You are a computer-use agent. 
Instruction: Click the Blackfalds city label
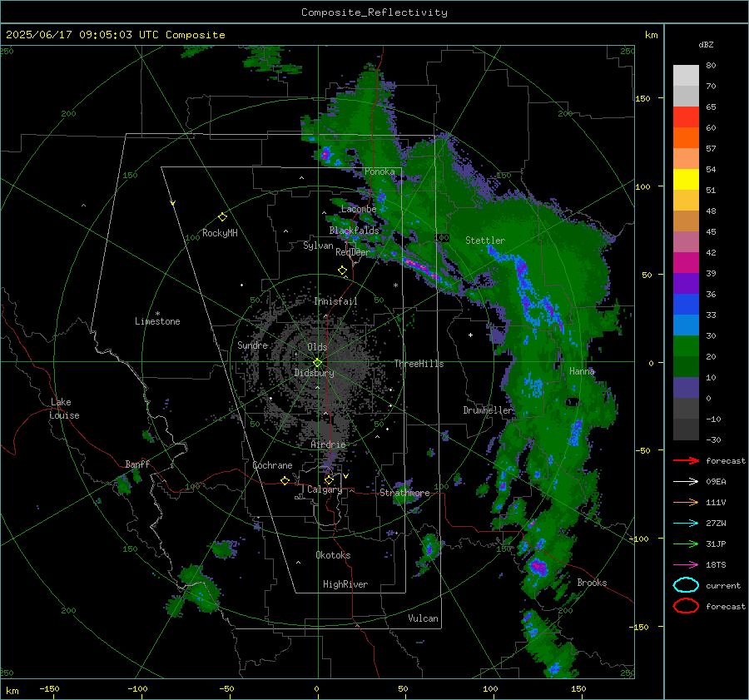(354, 231)
